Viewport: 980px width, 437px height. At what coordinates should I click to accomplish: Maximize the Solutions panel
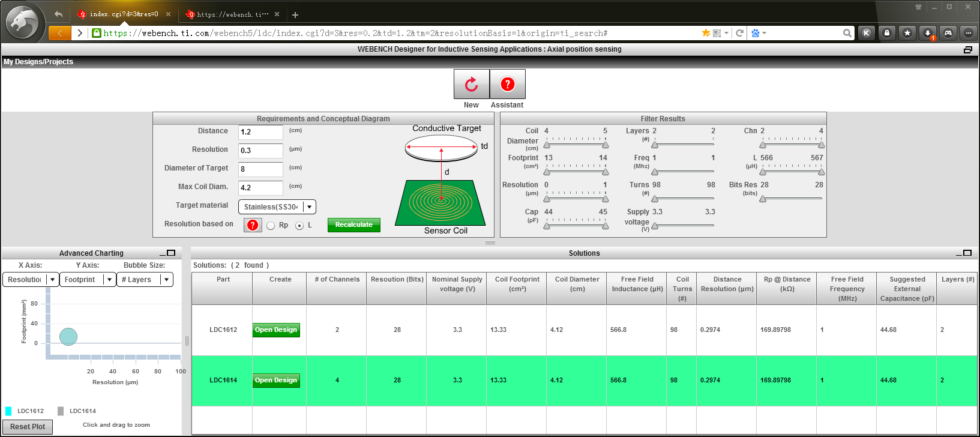pos(967,253)
